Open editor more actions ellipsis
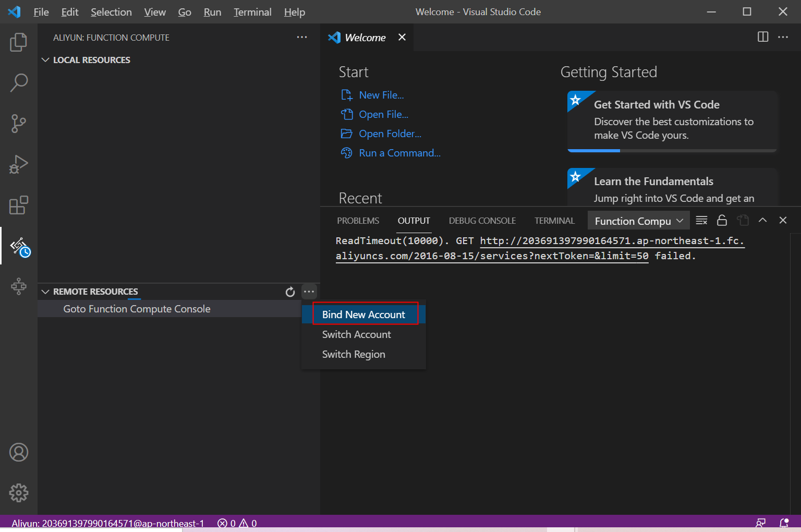 [x=783, y=37]
